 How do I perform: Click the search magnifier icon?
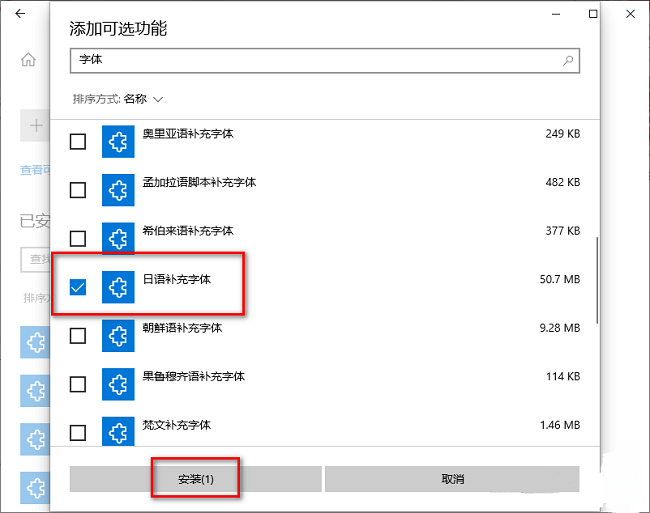[x=568, y=60]
